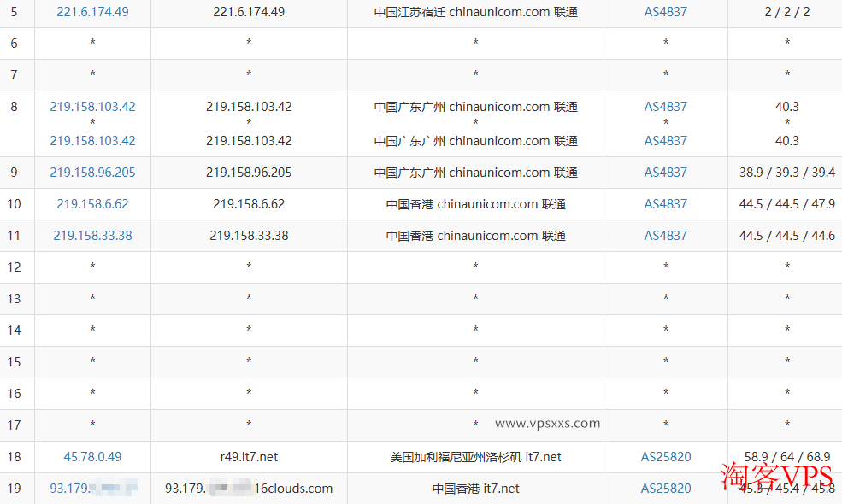842x504 pixels.
Task: Click AS4837 link in hop 11 row
Action: point(665,236)
